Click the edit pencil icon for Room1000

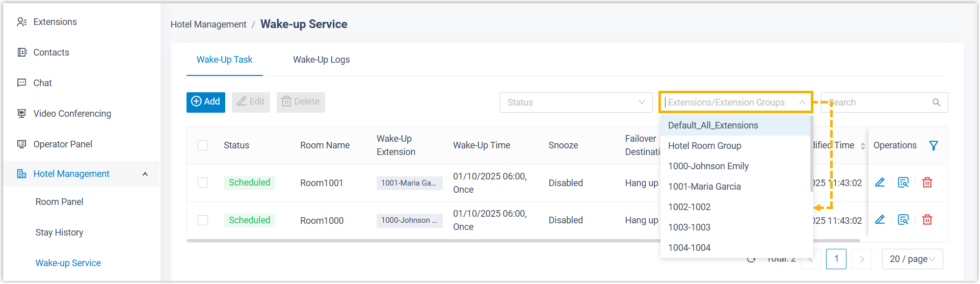[880, 220]
